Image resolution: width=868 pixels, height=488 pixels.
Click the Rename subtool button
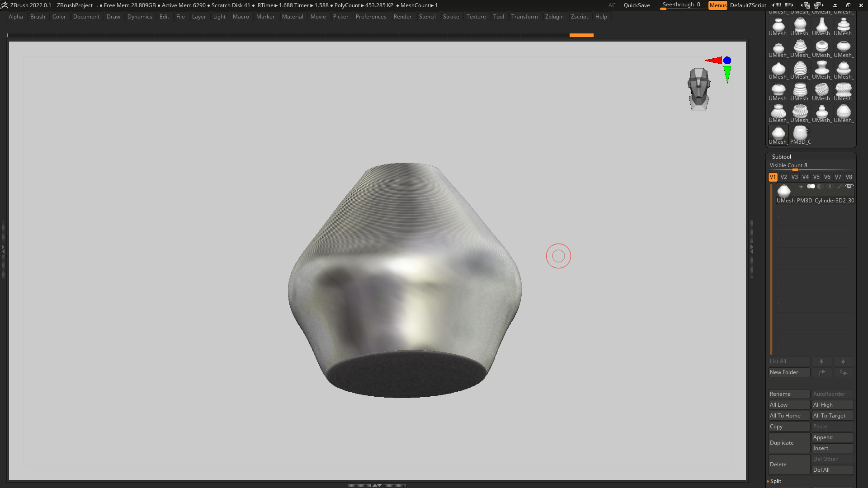(789, 394)
